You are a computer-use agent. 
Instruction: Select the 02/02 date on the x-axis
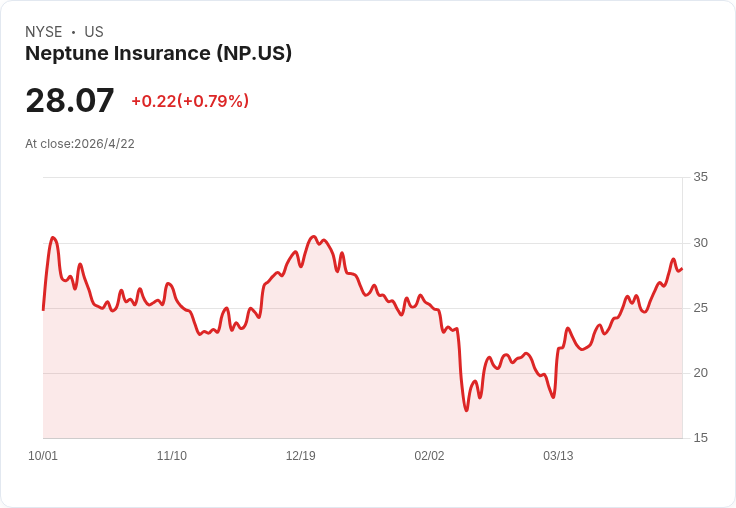(x=429, y=455)
